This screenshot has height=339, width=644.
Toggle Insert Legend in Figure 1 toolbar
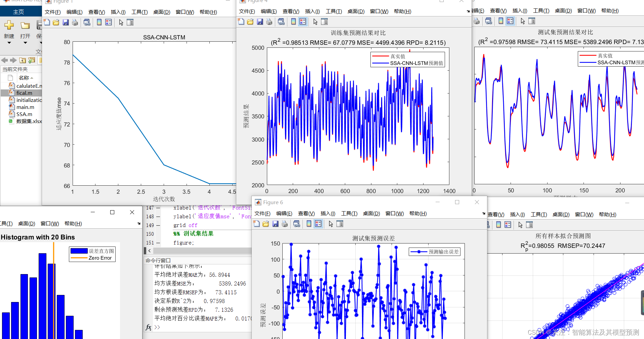109,22
